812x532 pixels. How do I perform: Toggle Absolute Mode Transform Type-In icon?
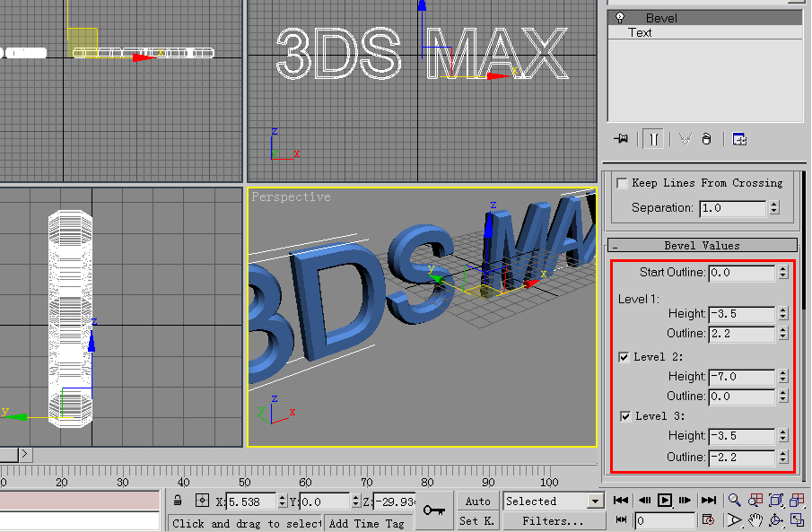tap(202, 501)
